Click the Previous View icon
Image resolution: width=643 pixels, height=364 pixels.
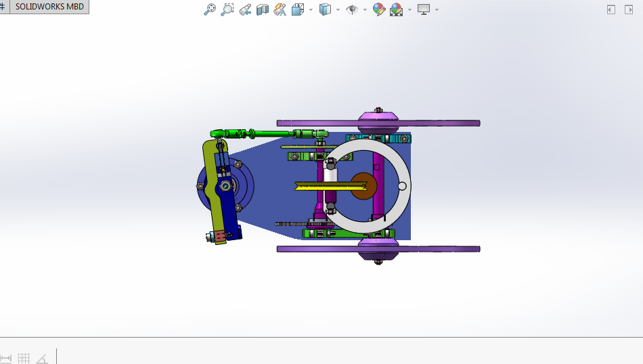[x=245, y=9]
